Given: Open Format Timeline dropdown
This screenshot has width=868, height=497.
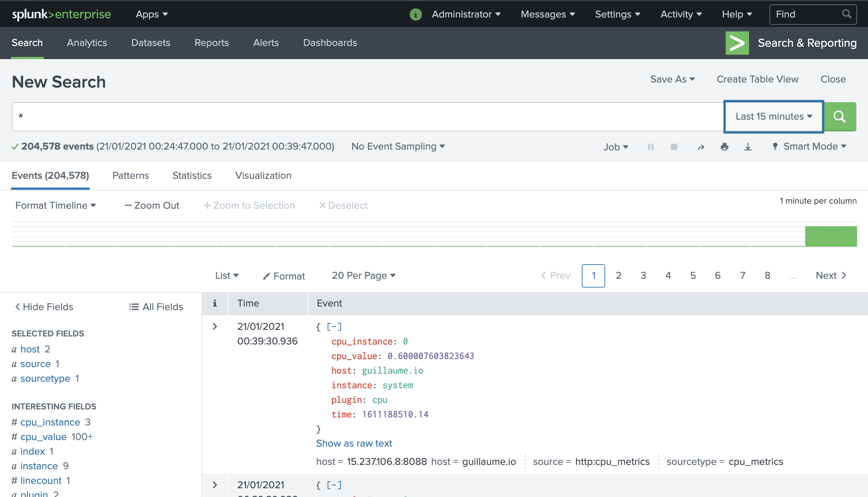Looking at the screenshot, I should [x=55, y=205].
